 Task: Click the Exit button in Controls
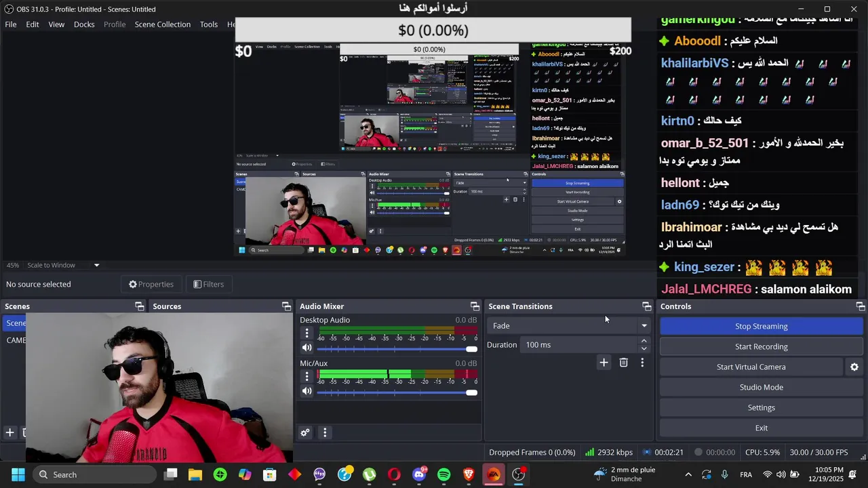pyautogui.click(x=761, y=428)
